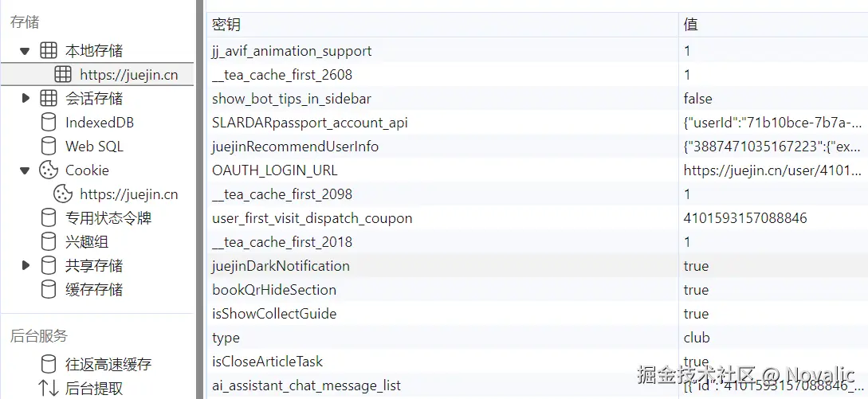The image size is (868, 399).
Task: Click the https://juejin.cn/user/4101… value
Action: click(x=773, y=170)
